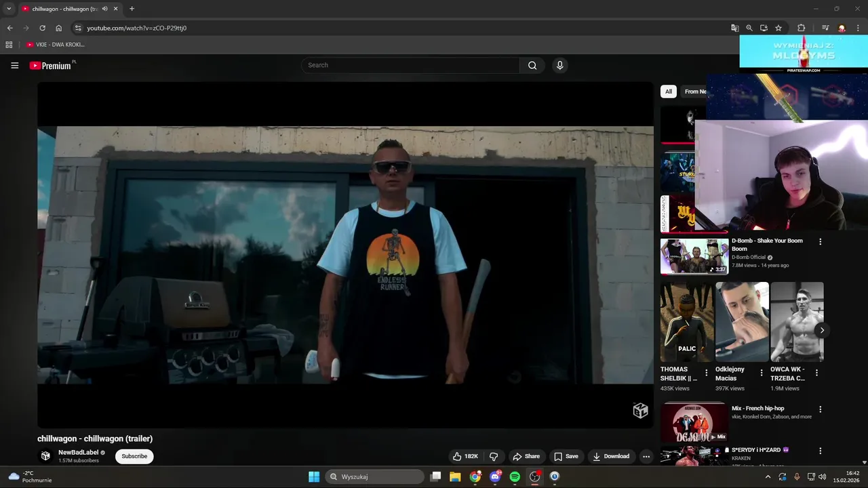This screenshot has width=868, height=488.
Task: Like the video with 182K likes
Action: 465,456
